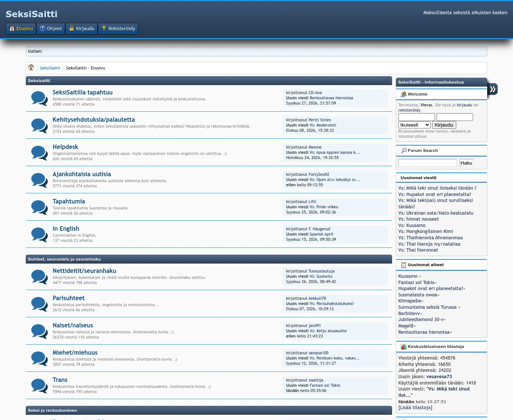Open the newest member vesavesa73 profile link

[439, 377]
